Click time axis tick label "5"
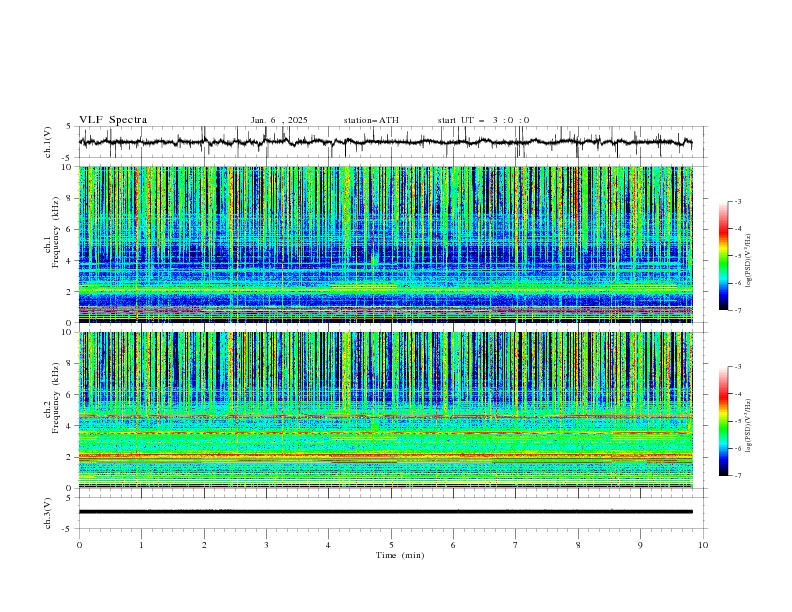 coord(391,545)
